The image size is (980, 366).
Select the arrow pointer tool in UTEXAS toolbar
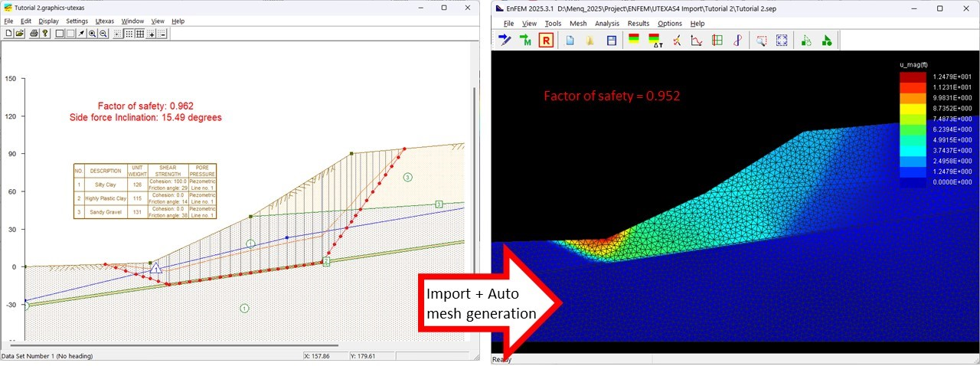click(81, 34)
